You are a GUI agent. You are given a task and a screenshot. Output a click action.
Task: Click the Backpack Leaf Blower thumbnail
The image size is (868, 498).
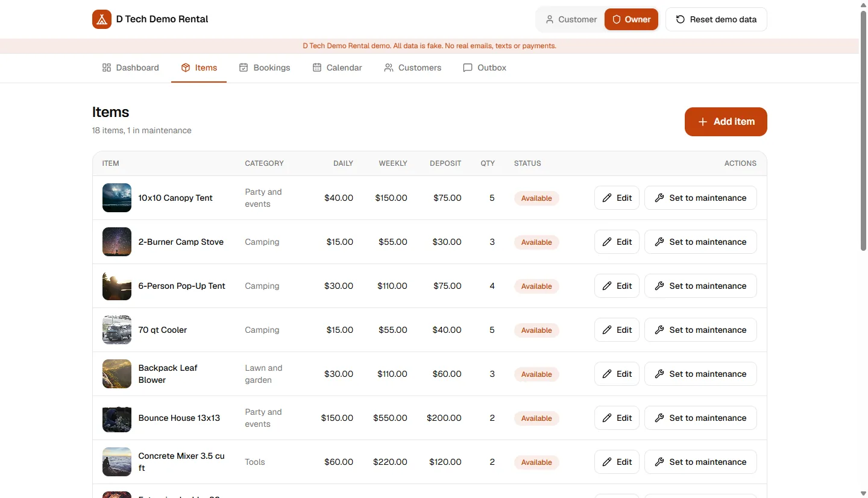pyautogui.click(x=117, y=374)
